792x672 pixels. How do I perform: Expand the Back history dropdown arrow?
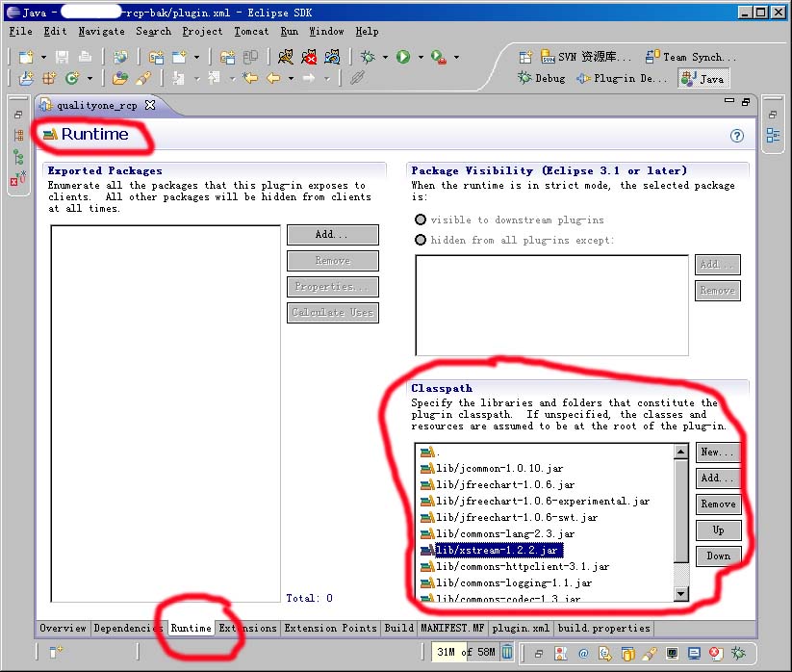[291, 79]
